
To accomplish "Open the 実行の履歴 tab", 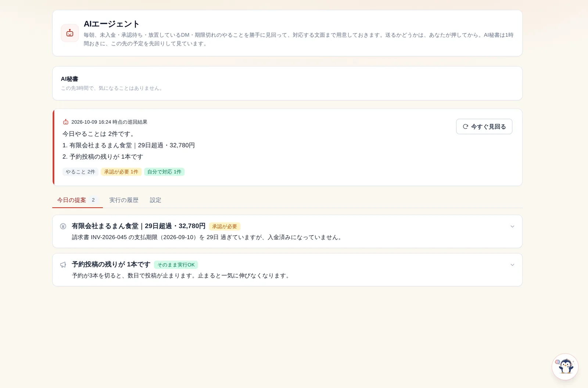I will tap(124, 200).
